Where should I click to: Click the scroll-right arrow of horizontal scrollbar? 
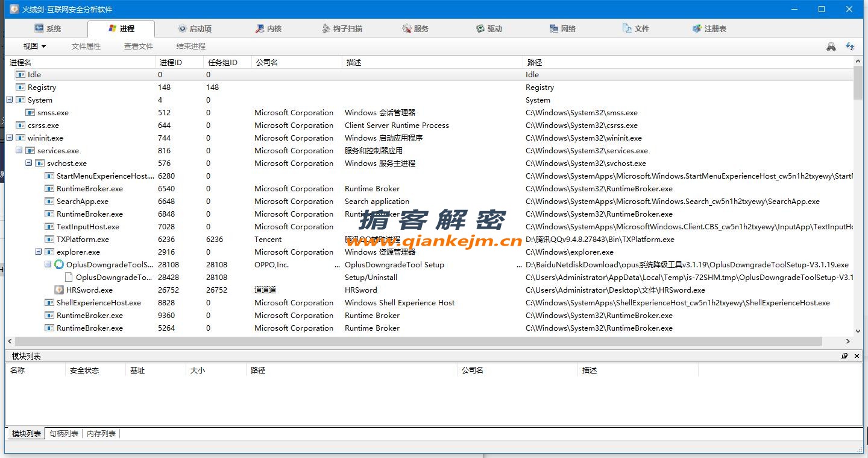(x=848, y=341)
